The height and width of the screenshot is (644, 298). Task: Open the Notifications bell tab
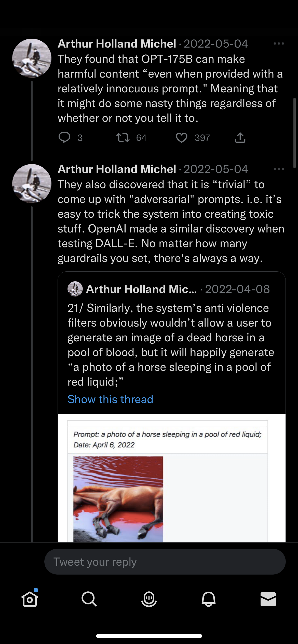[209, 599]
